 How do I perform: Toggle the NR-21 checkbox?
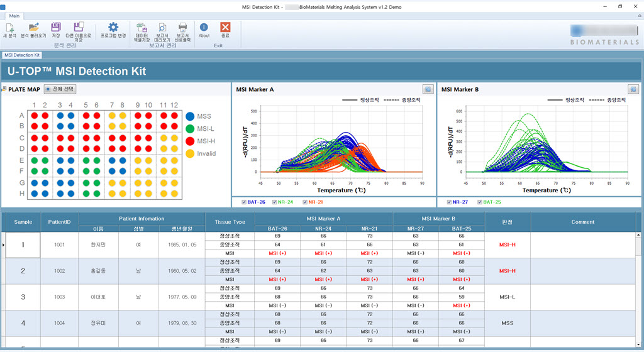tap(305, 202)
